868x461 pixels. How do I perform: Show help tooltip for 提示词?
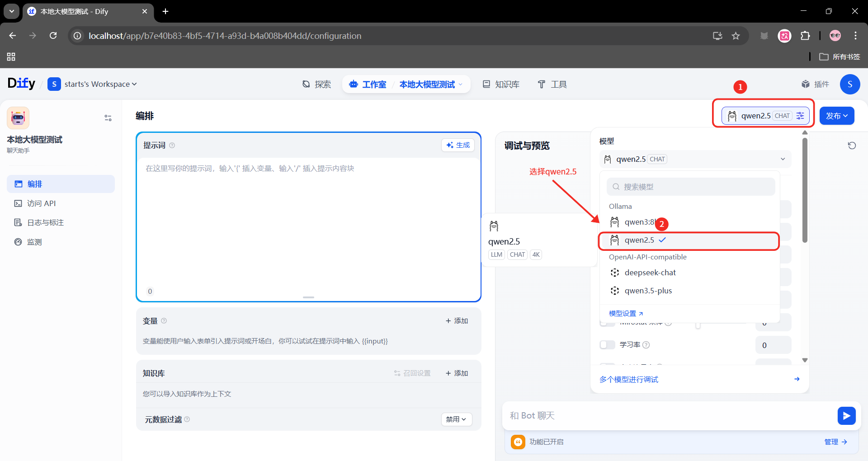tap(172, 146)
